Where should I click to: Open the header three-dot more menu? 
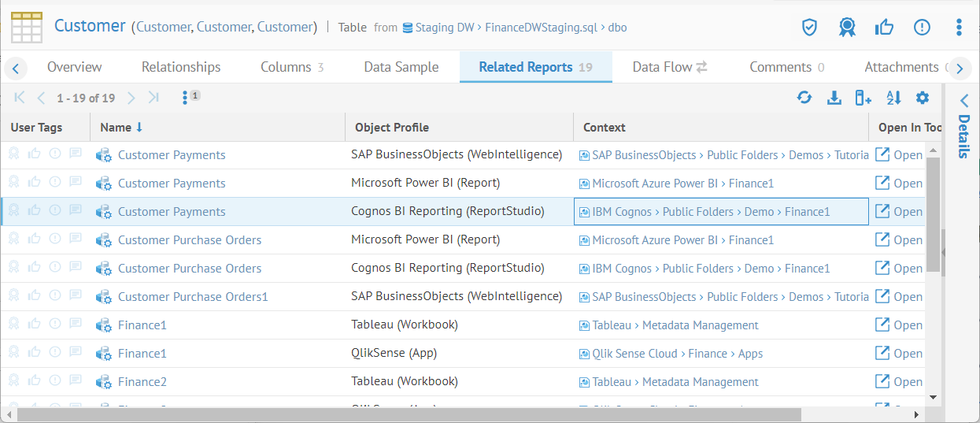(959, 28)
